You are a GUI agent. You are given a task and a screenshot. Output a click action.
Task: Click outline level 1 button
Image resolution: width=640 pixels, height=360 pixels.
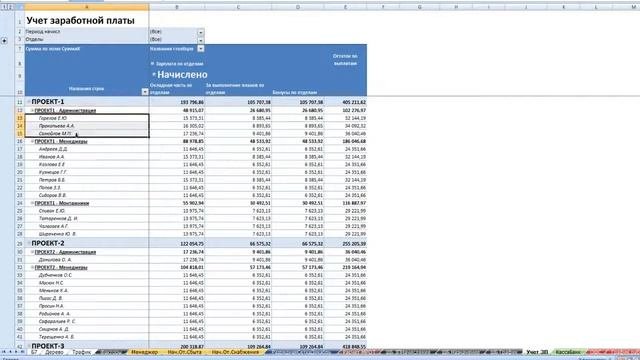coord(4,7)
